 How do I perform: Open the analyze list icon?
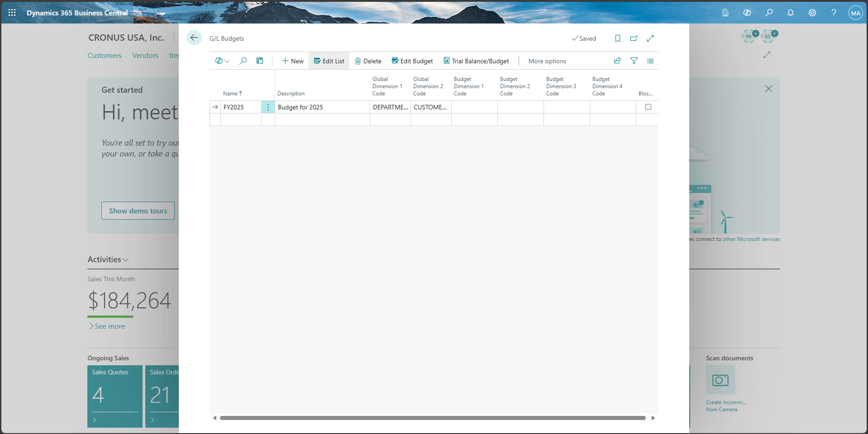pyautogui.click(x=650, y=61)
